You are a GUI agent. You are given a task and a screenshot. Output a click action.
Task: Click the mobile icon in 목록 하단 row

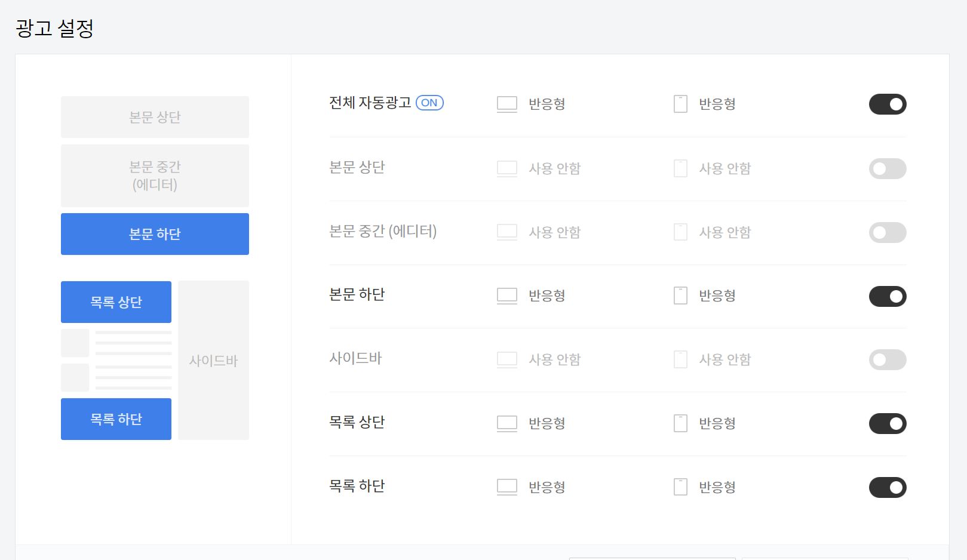pos(680,487)
